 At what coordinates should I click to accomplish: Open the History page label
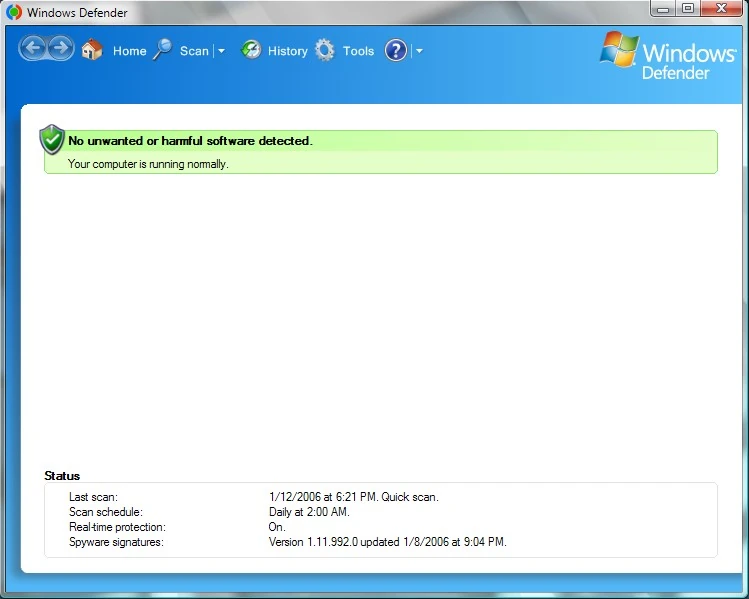coord(288,51)
